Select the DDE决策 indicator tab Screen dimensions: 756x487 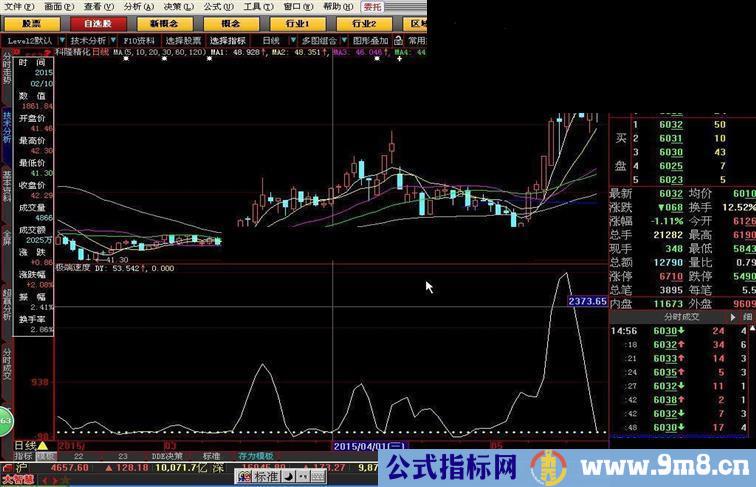tap(166, 456)
